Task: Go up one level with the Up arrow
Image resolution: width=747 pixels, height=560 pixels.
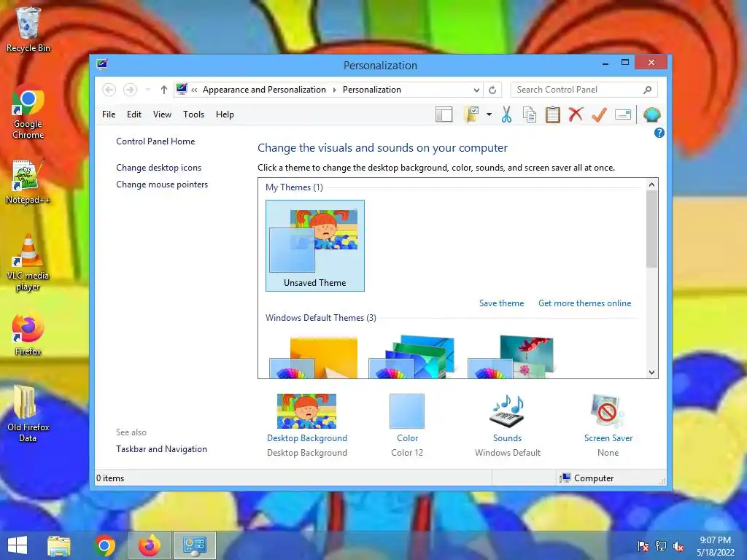Action: point(164,90)
